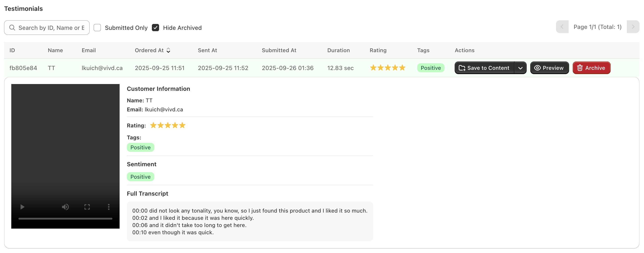Viewport: 644px width, 253px height.
Task: Enable the Submitted Only filter
Action: pos(97,28)
